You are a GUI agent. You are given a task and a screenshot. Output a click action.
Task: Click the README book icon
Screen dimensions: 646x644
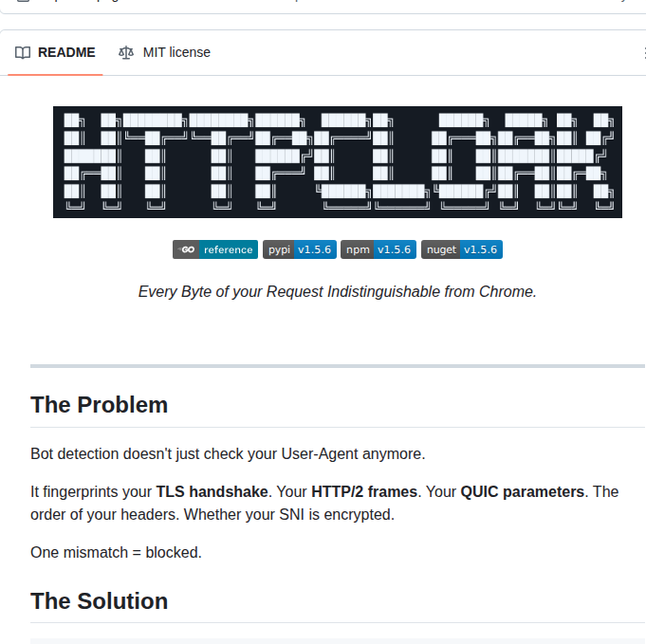(23, 53)
